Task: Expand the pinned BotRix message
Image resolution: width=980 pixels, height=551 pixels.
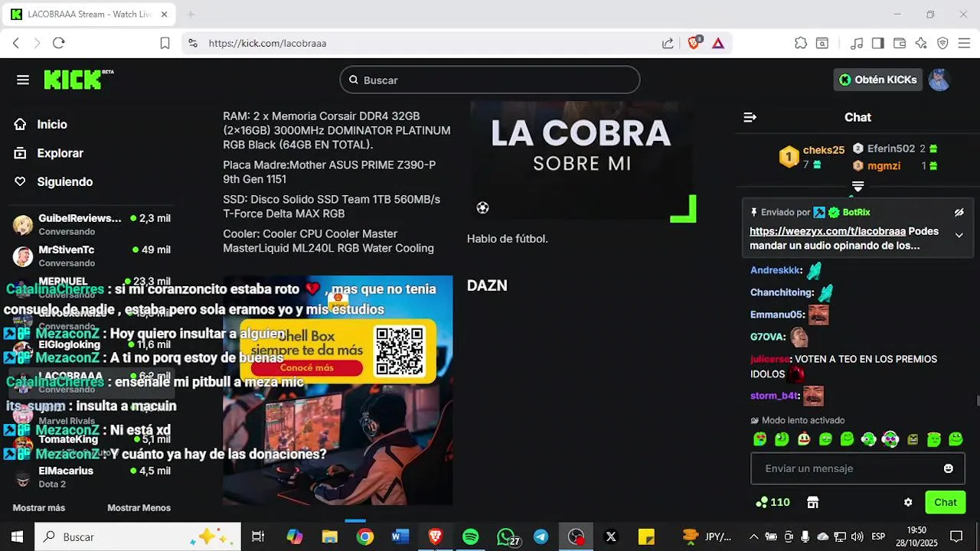Action: 959,235
